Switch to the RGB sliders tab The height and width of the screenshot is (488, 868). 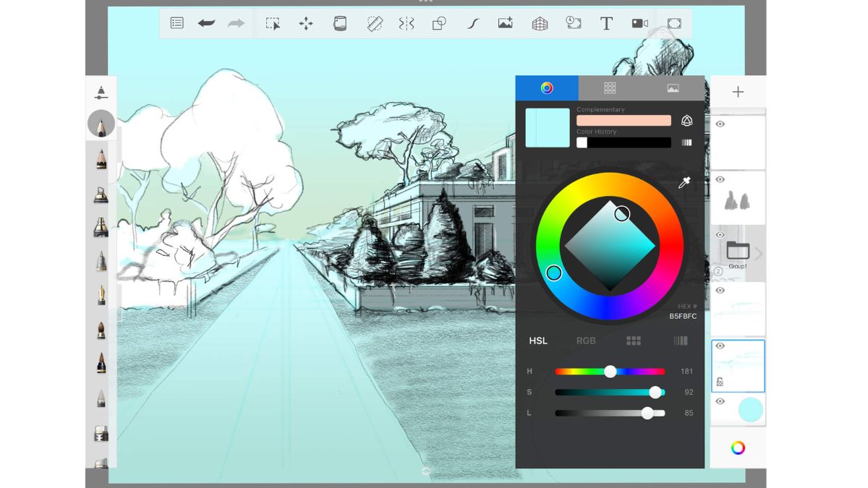pyautogui.click(x=586, y=341)
